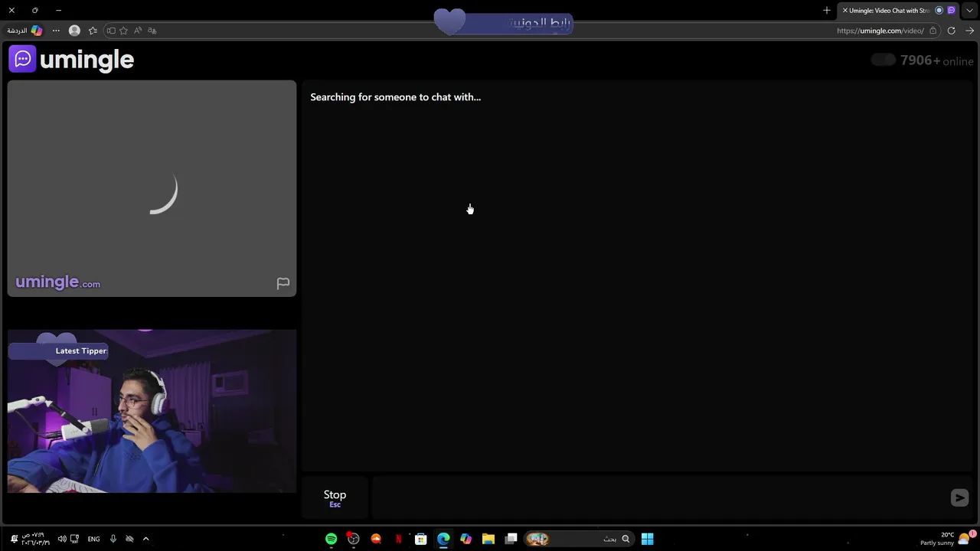
Task: Switch to Microsoft Edge in taskbar
Action: 443,539
